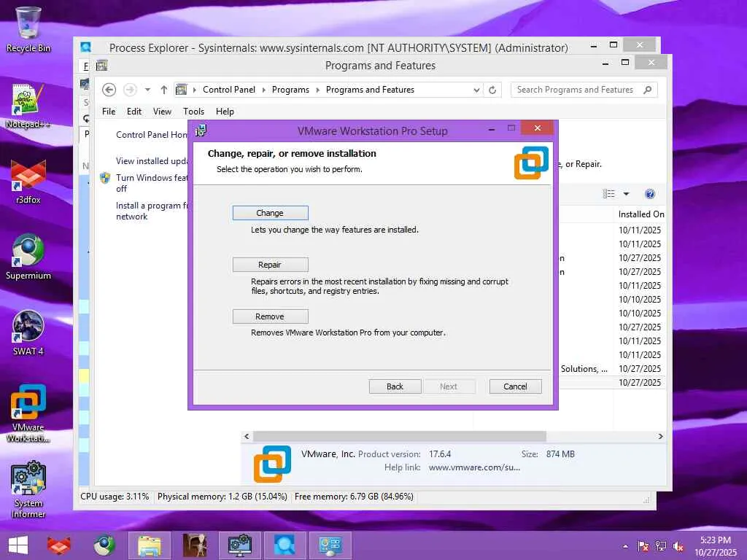The image size is (747, 560).
Task: Click the CPU usage status in Process Explorer
Action: point(115,497)
